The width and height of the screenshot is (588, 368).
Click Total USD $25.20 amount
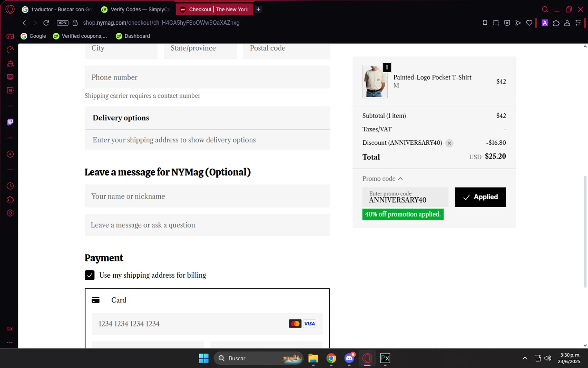coord(495,156)
